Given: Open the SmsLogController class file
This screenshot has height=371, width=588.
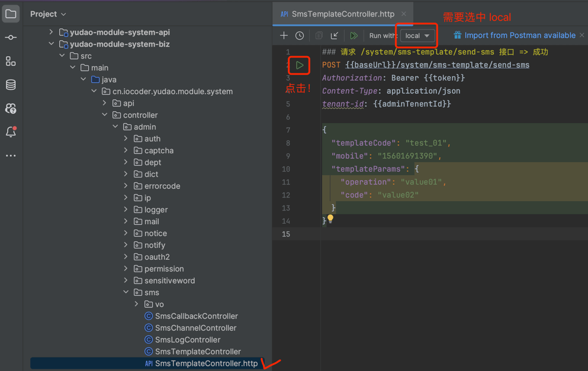Looking at the screenshot, I should [187, 340].
